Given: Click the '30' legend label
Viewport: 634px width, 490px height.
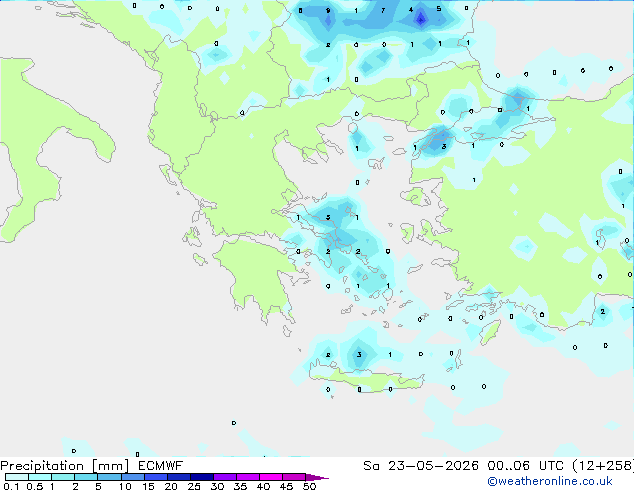Looking at the screenshot, I should [217, 486].
